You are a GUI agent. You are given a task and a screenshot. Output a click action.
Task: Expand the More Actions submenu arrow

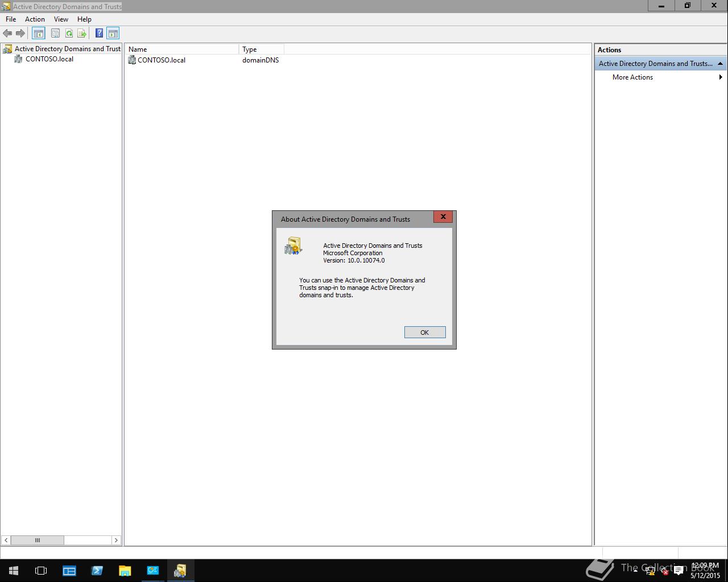pos(721,77)
